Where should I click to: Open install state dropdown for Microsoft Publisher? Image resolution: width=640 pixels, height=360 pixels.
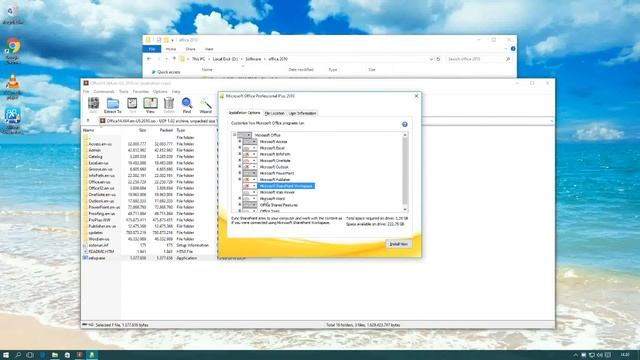pyautogui.click(x=250, y=180)
